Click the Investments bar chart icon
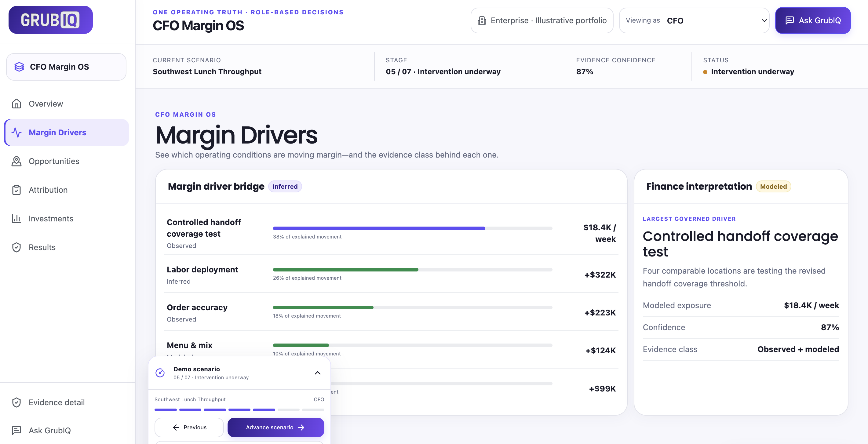Screen dimensions: 868x444 pos(16,219)
